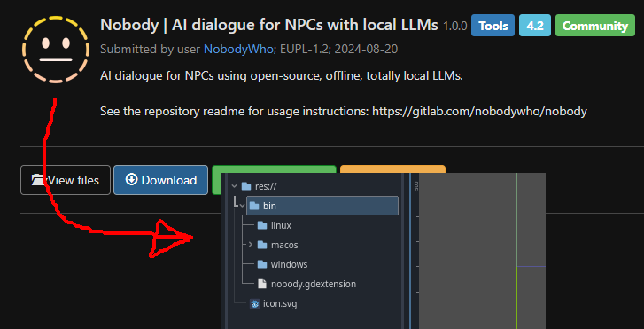Click the windows folder icon
This screenshot has height=329, width=644.
[262, 264]
